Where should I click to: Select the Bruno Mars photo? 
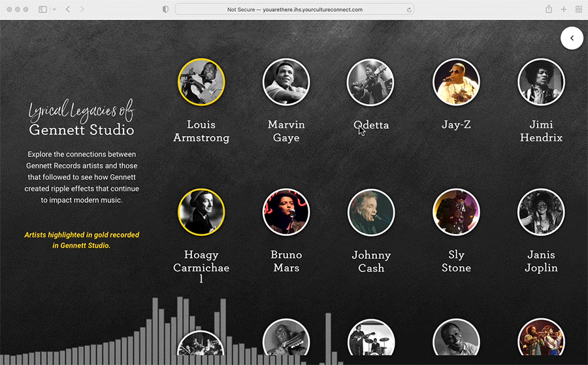point(286,212)
